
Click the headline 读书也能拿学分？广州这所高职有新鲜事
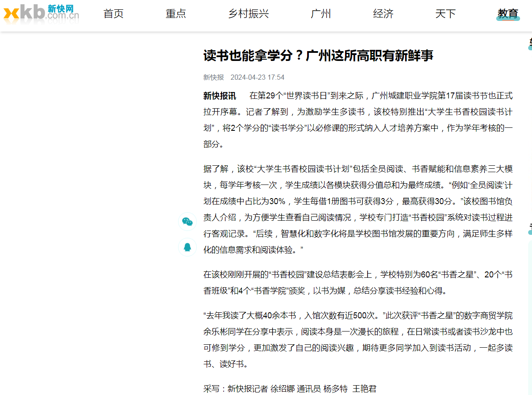pyautogui.click(x=318, y=55)
